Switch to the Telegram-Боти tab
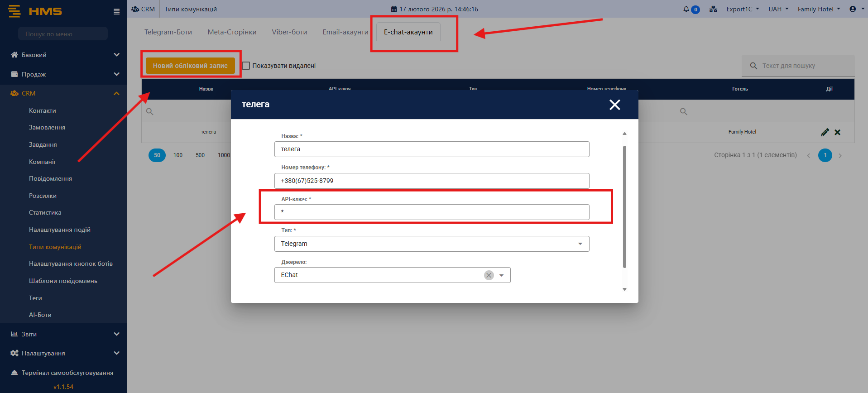The width and height of the screenshot is (868, 393). [168, 32]
